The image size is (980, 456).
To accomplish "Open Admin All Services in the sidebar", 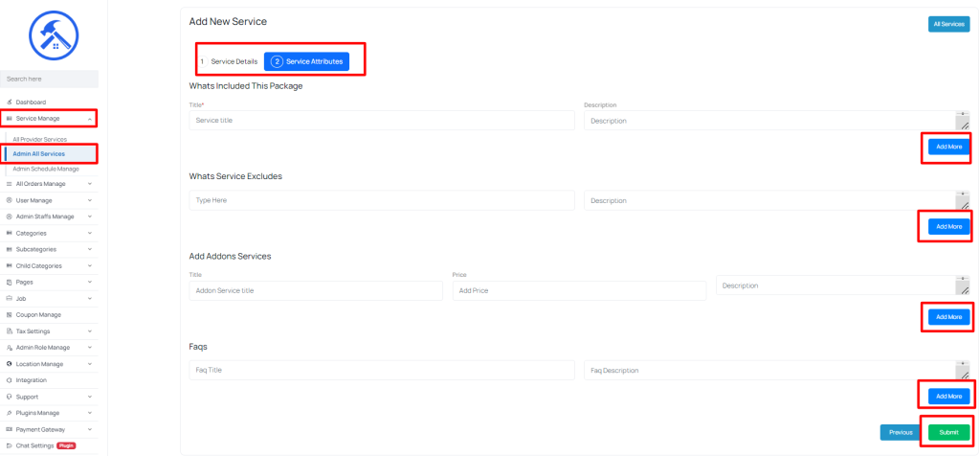I will pyautogui.click(x=38, y=154).
